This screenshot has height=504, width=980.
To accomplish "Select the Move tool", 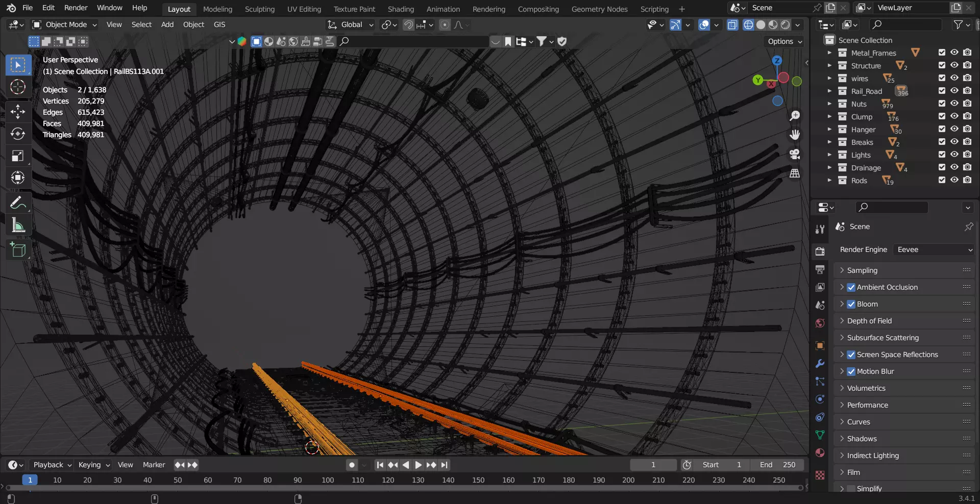I will point(18,111).
